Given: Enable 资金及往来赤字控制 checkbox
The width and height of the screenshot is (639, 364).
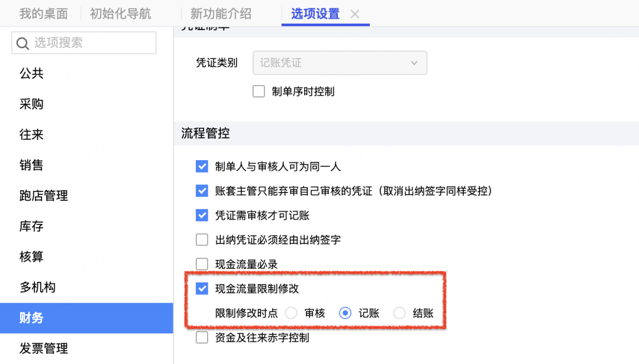Looking at the screenshot, I should 202,338.
